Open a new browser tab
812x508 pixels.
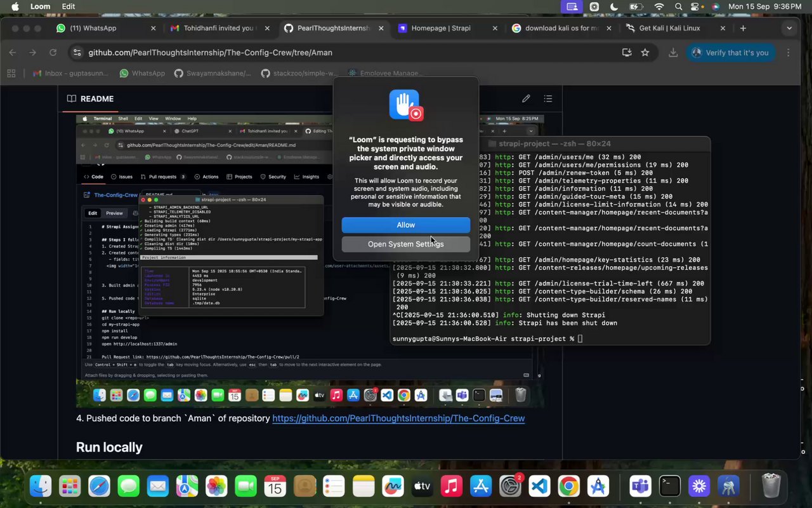[743, 28]
